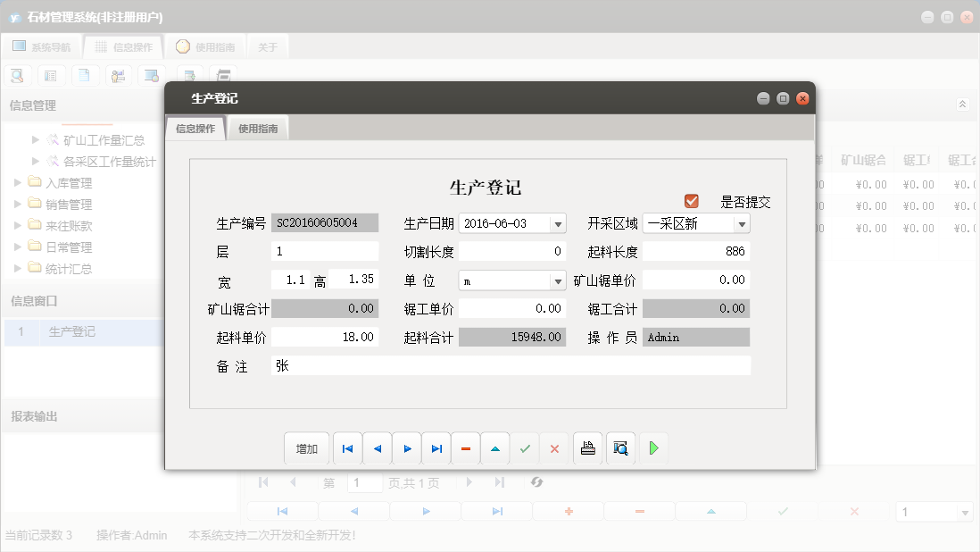Screen dimensions: 980x552
Task: Open the 单位 unit dropdown
Action: coord(558,280)
